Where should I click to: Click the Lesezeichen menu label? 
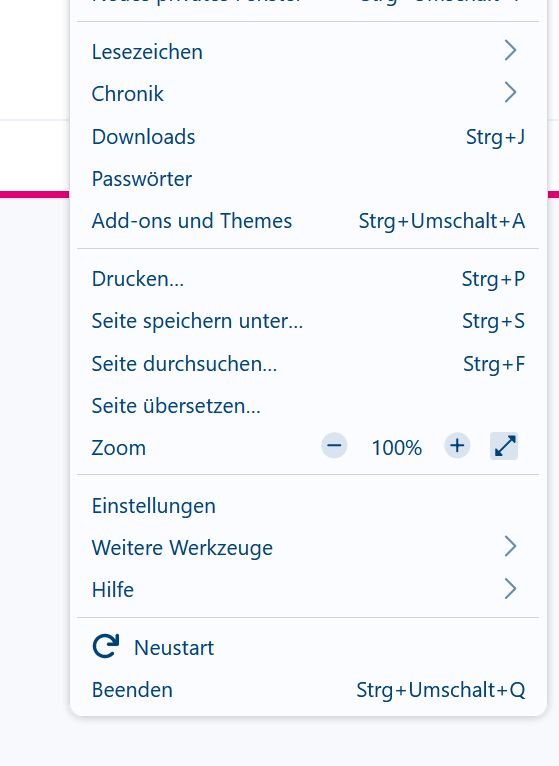click(147, 52)
